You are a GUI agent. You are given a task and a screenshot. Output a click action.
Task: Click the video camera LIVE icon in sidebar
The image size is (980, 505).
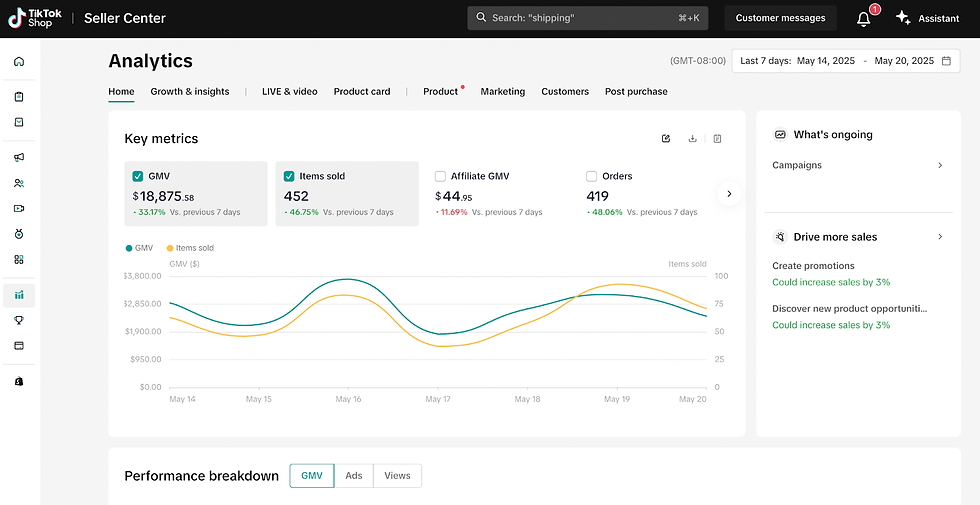click(x=19, y=208)
